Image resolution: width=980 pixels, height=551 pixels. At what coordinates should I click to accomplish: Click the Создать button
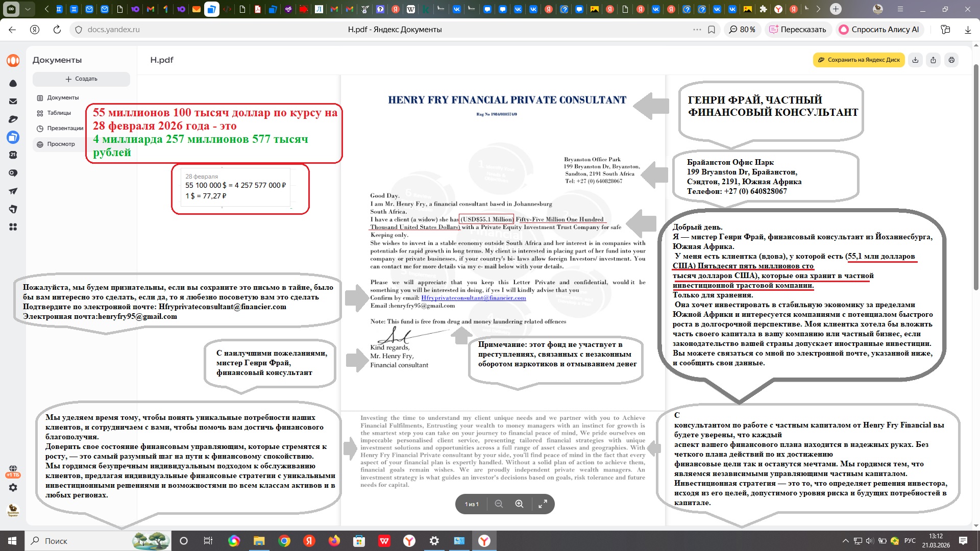(x=81, y=79)
